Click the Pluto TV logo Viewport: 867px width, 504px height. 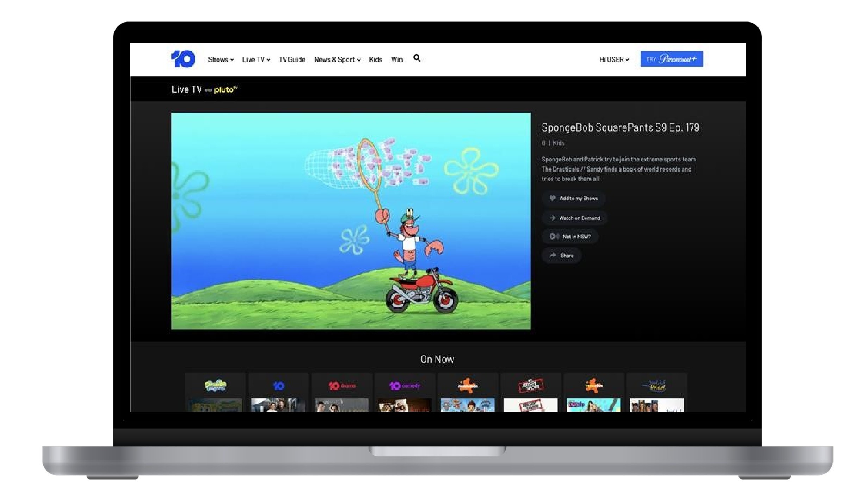pos(226,90)
